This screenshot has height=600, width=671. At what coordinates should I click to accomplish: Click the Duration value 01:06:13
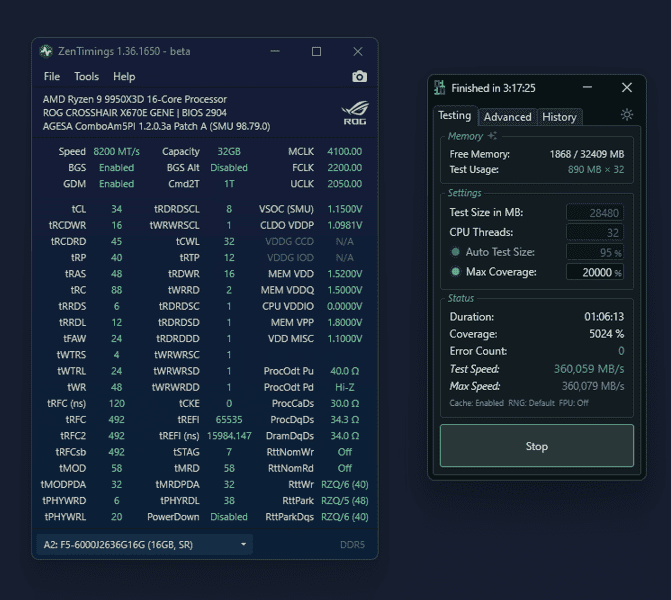tap(604, 317)
